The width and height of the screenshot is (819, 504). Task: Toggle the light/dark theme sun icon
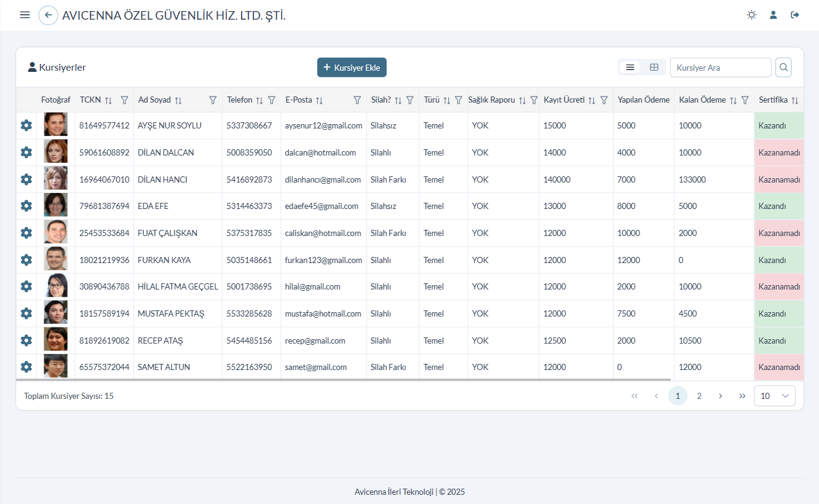click(x=751, y=15)
